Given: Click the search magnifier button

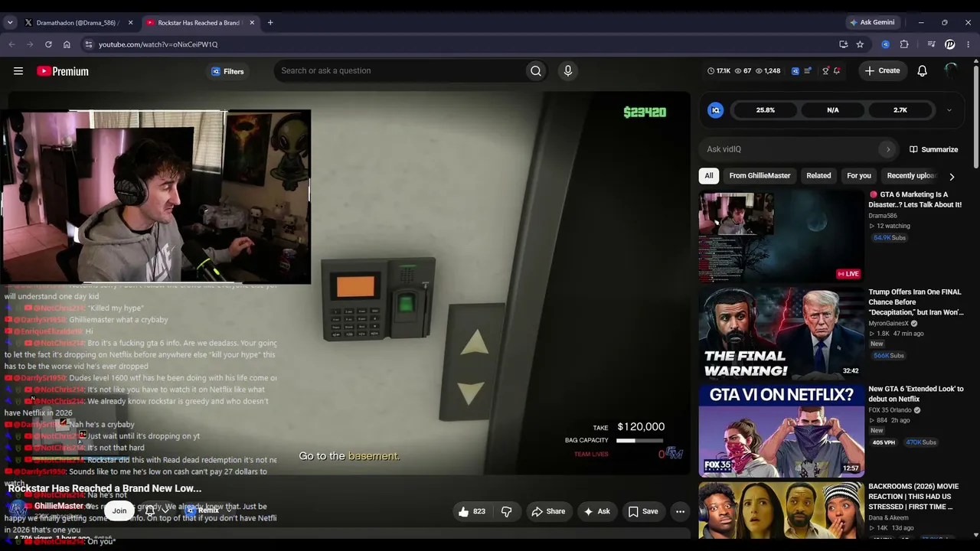Looking at the screenshot, I should tap(536, 71).
